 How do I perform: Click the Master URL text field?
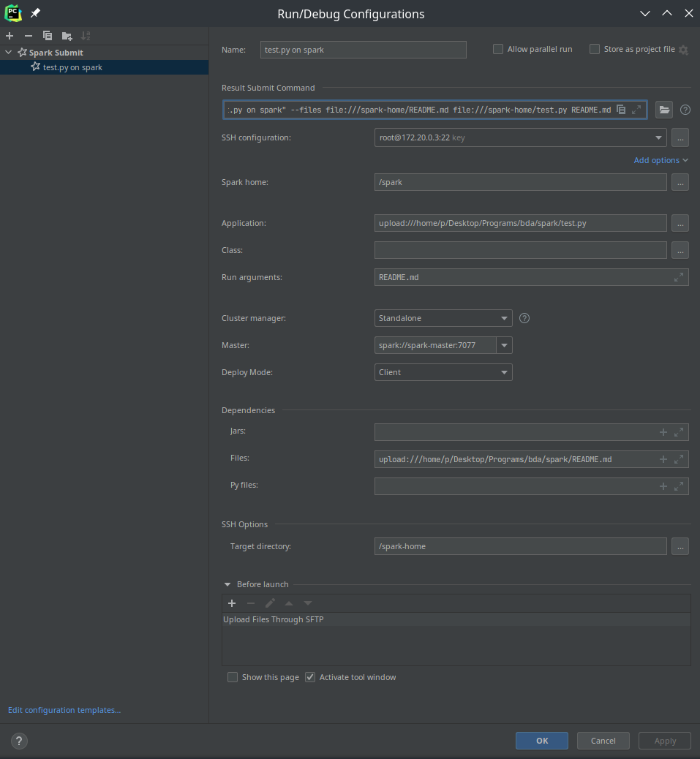point(435,346)
